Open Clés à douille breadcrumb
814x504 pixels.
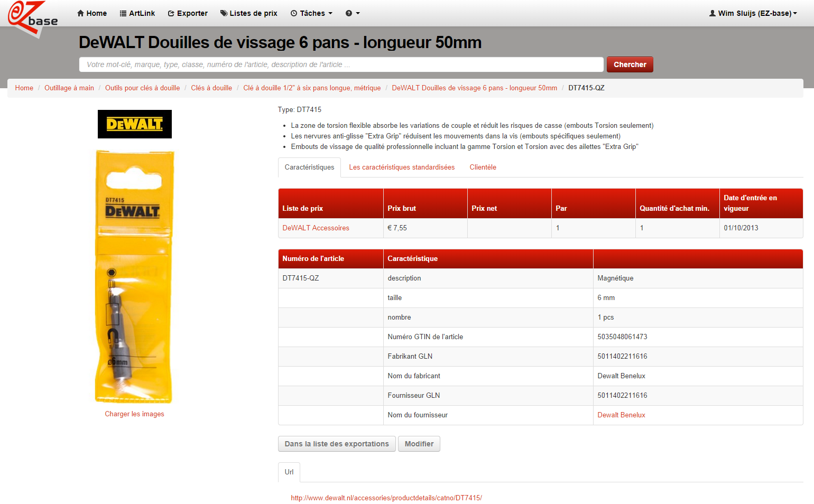(x=211, y=88)
